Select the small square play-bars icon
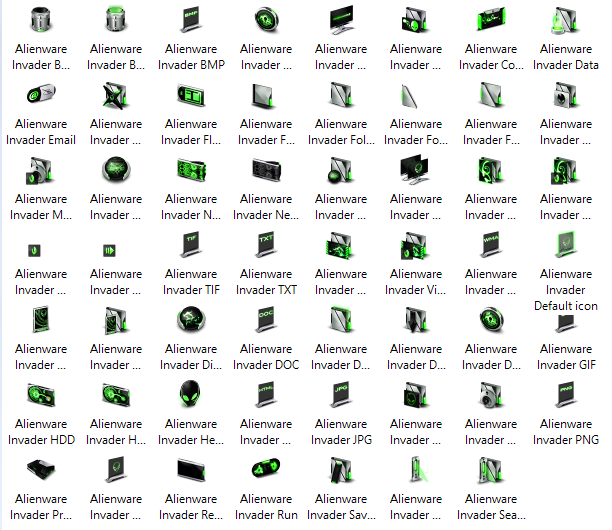Screen dimensions: 612x530 [x=109, y=250]
